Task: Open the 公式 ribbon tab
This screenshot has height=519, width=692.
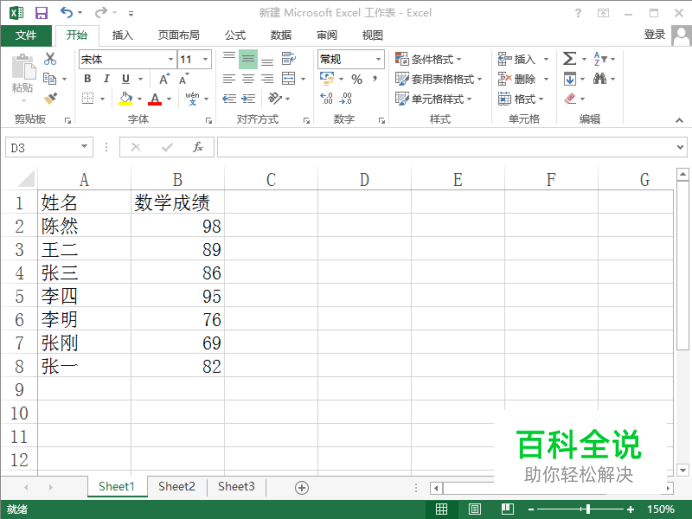Action: [x=235, y=35]
